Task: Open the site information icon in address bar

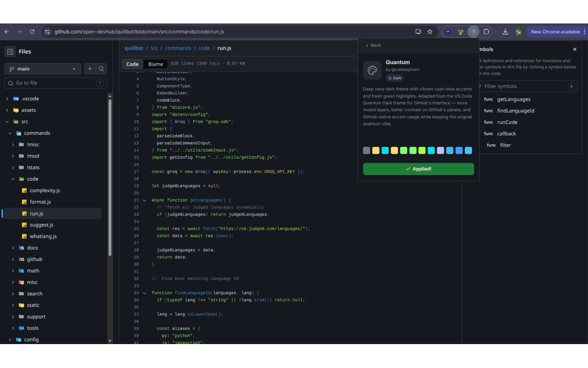Action: 47,32
